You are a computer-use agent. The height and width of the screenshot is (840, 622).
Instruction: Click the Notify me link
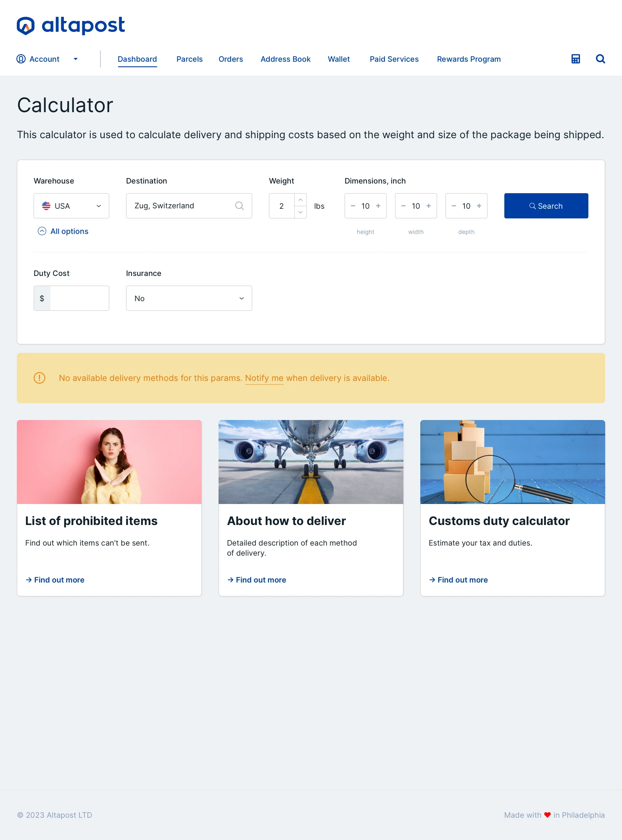264,378
